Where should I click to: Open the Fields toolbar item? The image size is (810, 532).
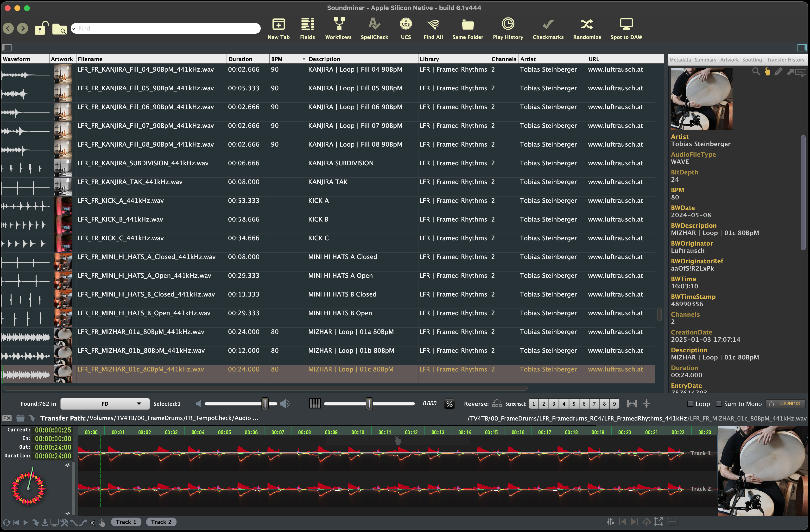coord(307,29)
